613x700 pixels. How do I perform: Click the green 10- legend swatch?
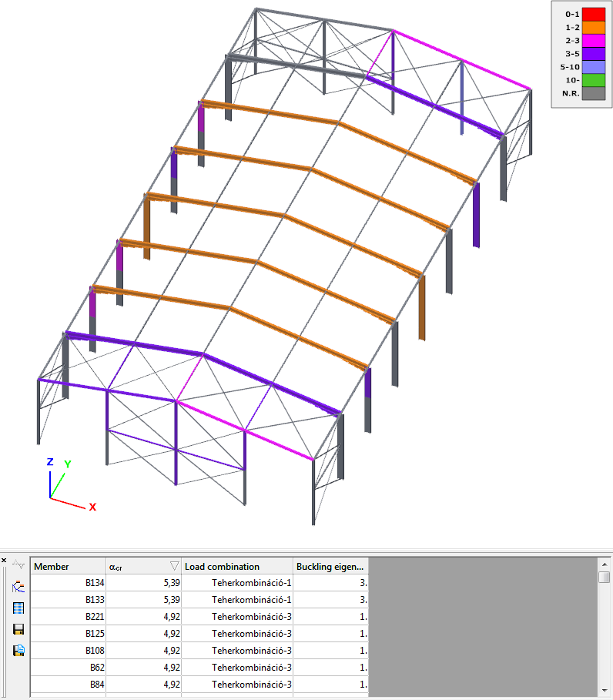point(594,80)
